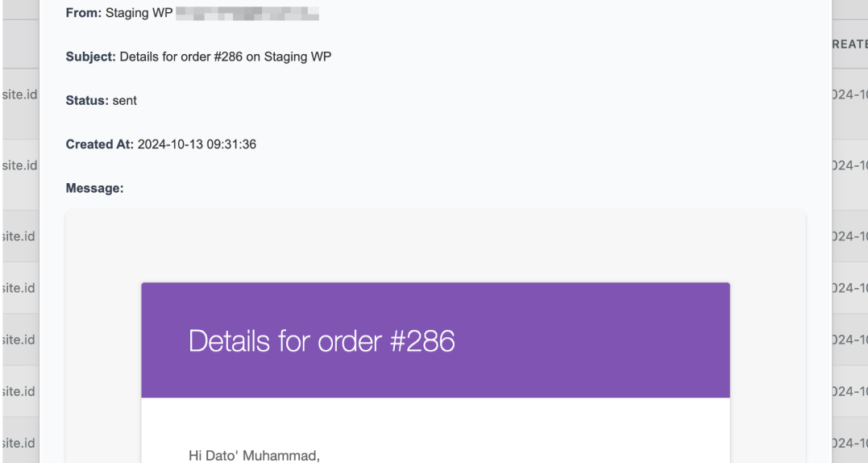This screenshot has width=868, height=463.
Task: Click the Subject line text
Action: click(225, 57)
